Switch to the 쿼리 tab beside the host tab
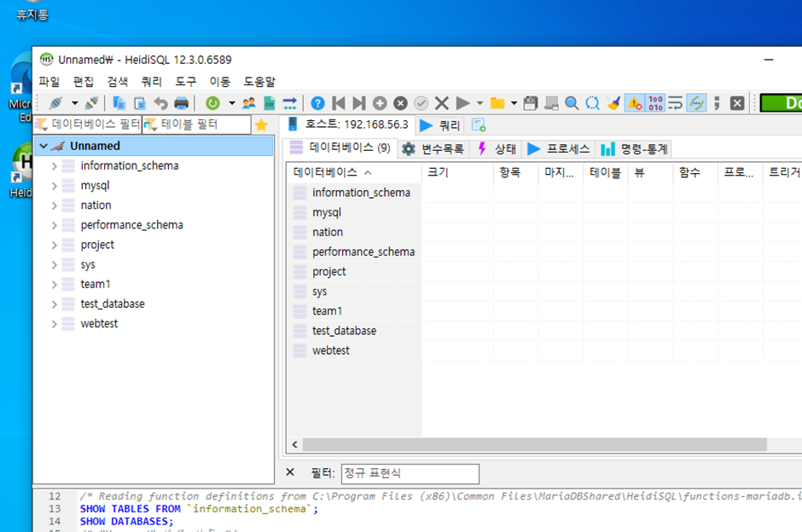The width and height of the screenshot is (802, 532). [440, 125]
